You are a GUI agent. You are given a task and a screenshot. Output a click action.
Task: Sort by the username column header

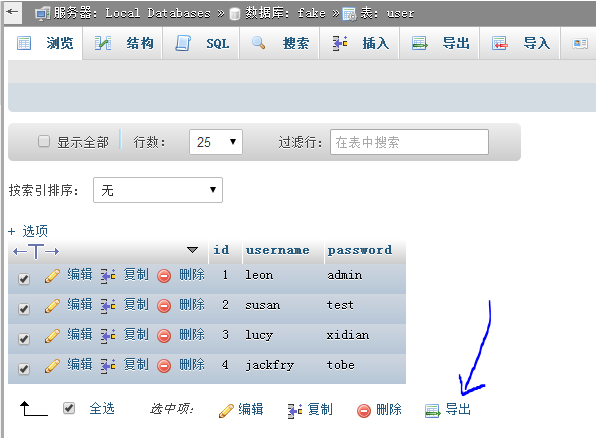click(x=277, y=250)
